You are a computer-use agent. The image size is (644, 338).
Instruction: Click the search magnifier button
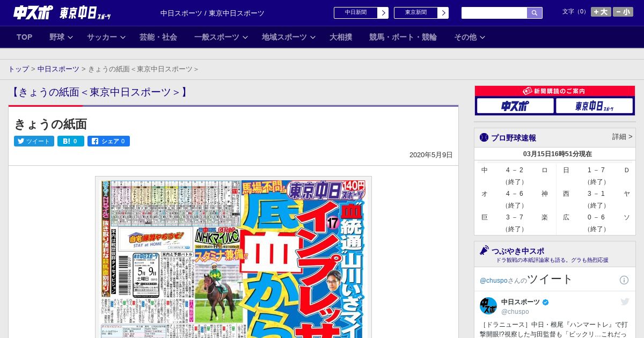[x=535, y=13]
